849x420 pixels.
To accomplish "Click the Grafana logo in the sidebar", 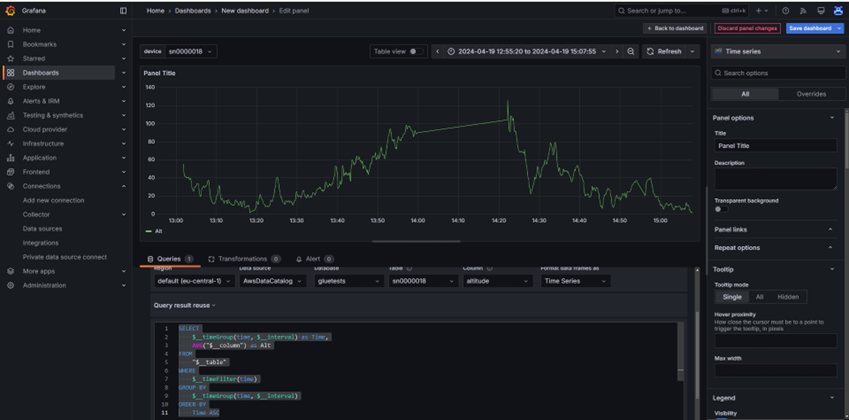I will click(x=10, y=11).
